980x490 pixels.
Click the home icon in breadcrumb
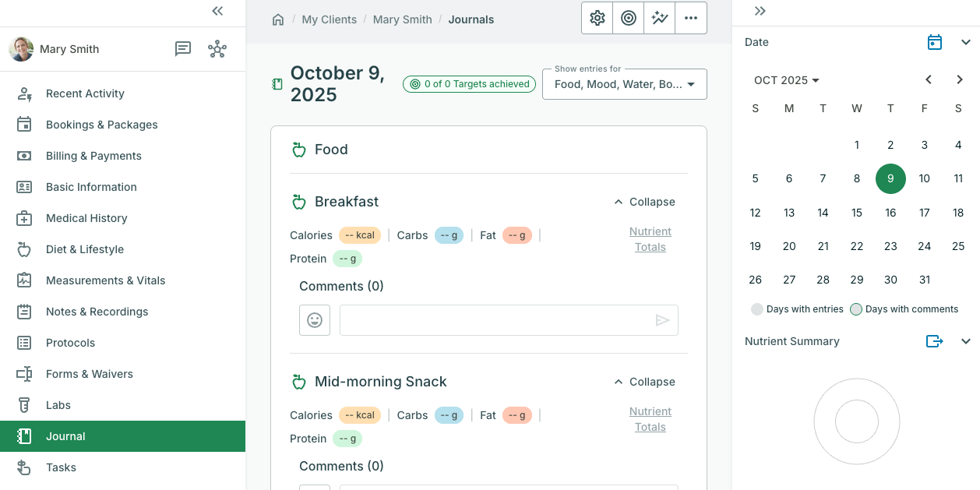(x=278, y=19)
